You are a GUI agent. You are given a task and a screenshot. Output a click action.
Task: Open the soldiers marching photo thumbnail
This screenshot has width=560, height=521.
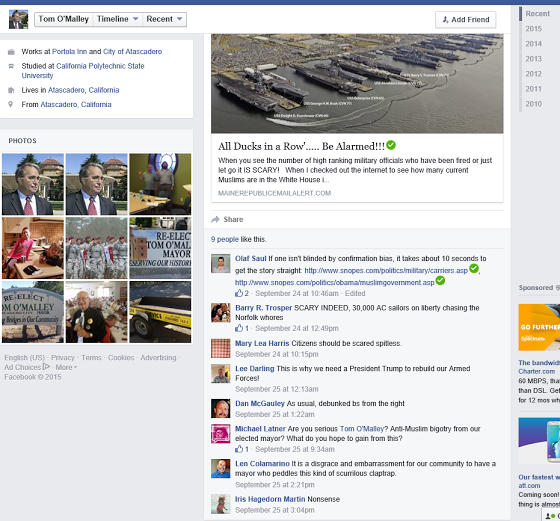pyautogui.click(x=96, y=248)
